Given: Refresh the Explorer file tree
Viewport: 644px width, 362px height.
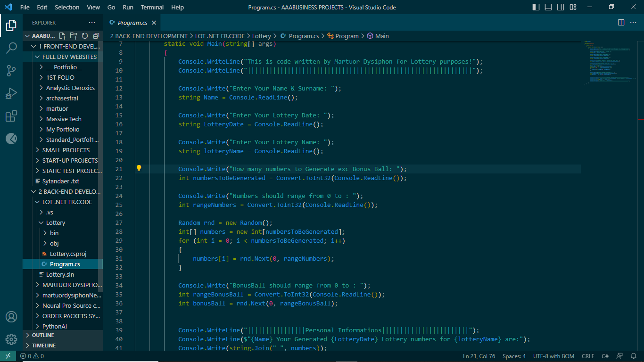Looking at the screenshot, I should (x=85, y=35).
